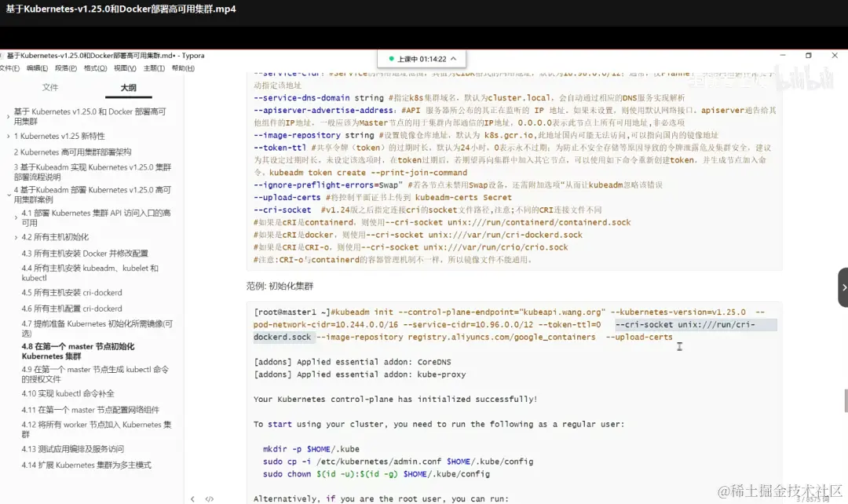This screenshot has width=848, height=504.
Task: Click '--token-ttl' option text
Action: [x=280, y=148]
